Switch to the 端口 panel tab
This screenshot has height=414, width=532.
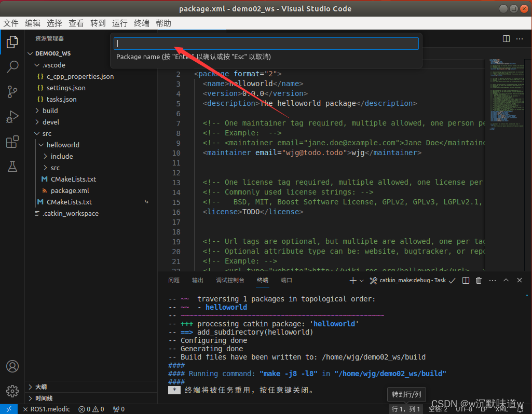287,280
